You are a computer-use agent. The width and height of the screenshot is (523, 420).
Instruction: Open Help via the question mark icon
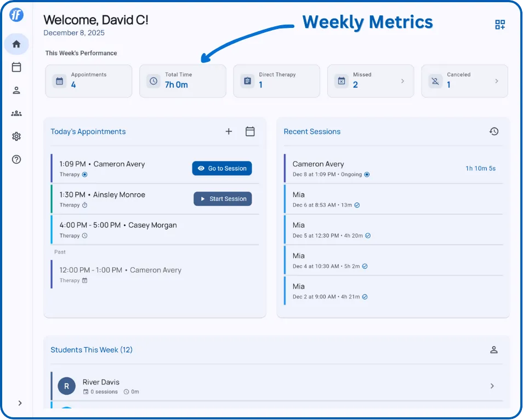click(x=16, y=159)
